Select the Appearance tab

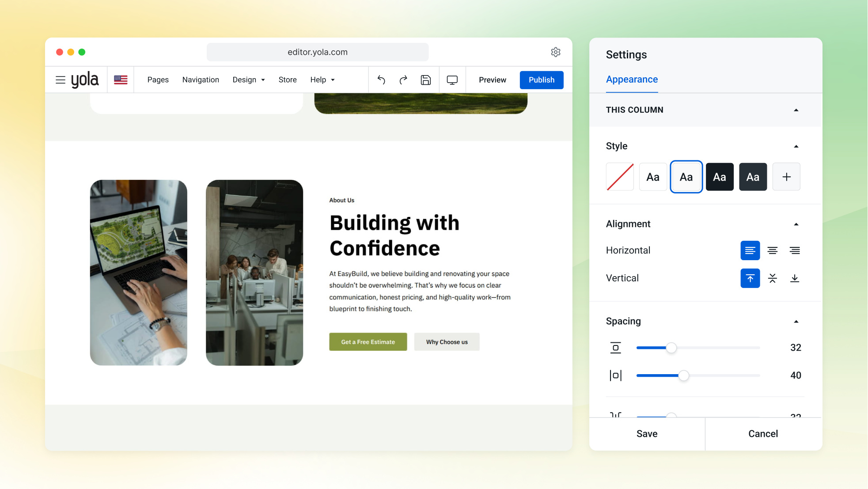coord(632,80)
